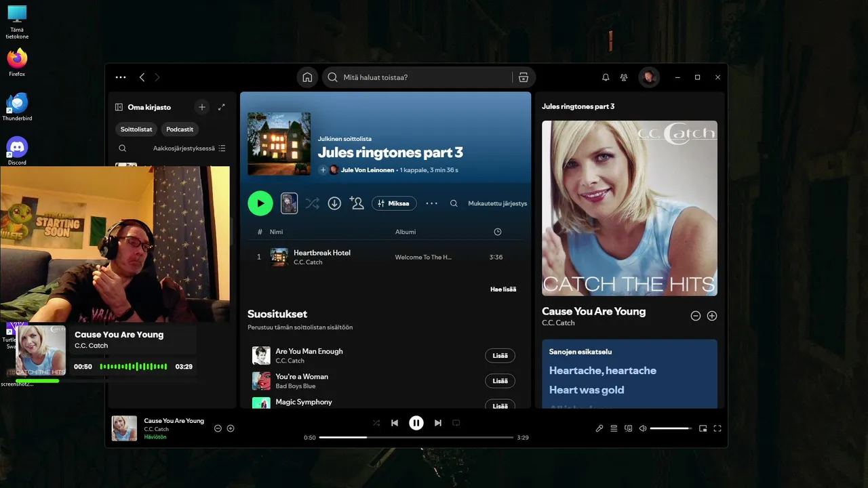Select the Soittolistat filter chip
Image resolution: width=868 pixels, height=488 pixels.
pyautogui.click(x=136, y=129)
